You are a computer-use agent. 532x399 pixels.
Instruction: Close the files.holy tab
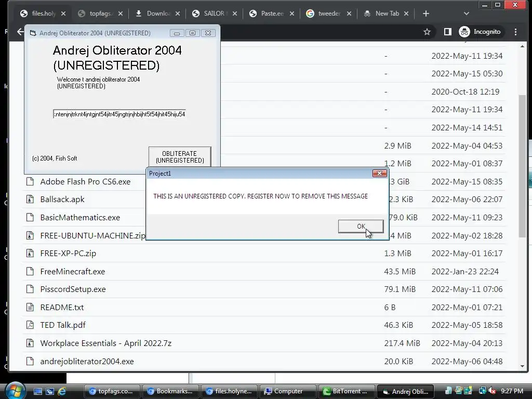63,14
